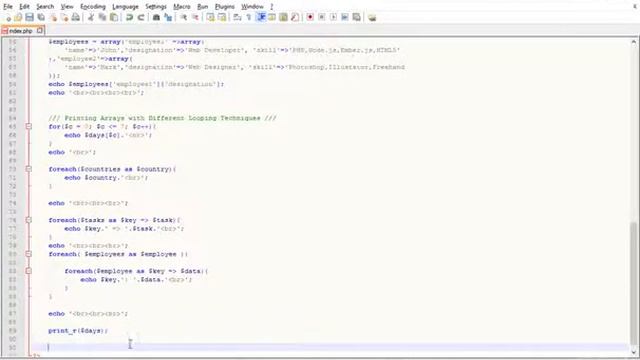Click the Print toolbar icon
The image size is (640, 360).
76,17
